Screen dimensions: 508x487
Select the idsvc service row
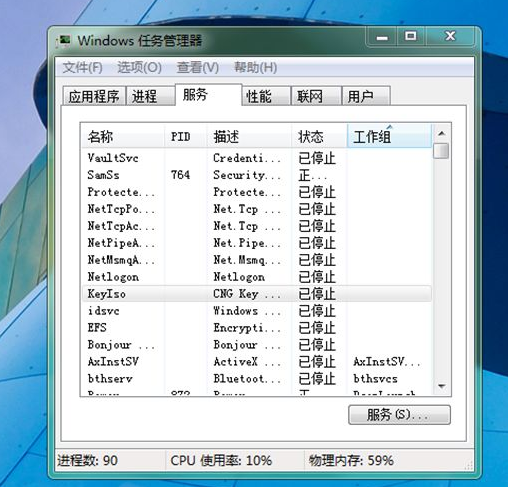[257, 311]
